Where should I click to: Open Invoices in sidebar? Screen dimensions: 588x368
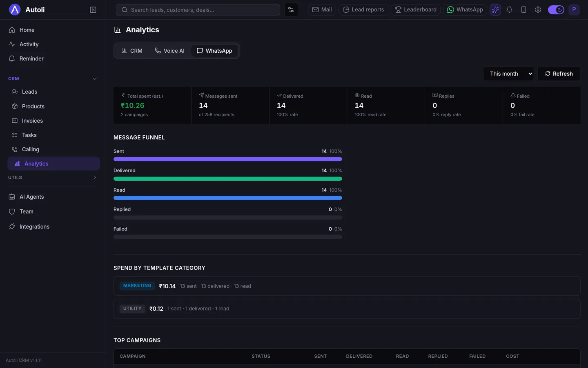53,121
